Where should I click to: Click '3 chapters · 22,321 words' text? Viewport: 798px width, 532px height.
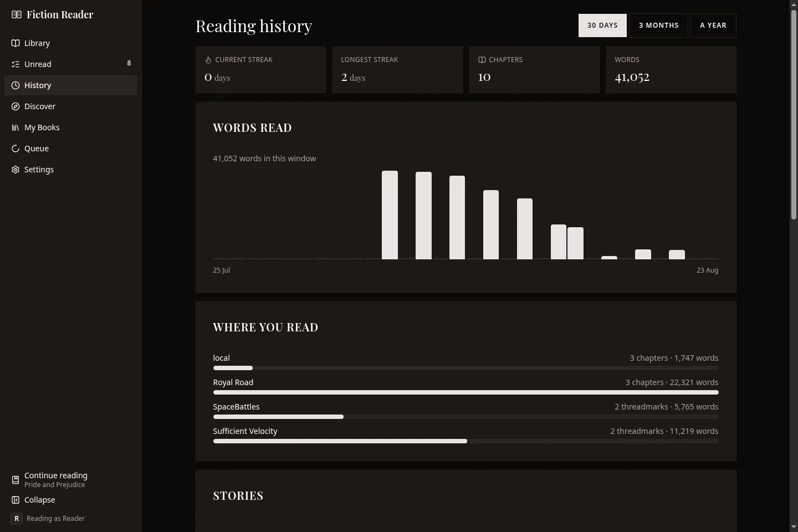(x=672, y=382)
